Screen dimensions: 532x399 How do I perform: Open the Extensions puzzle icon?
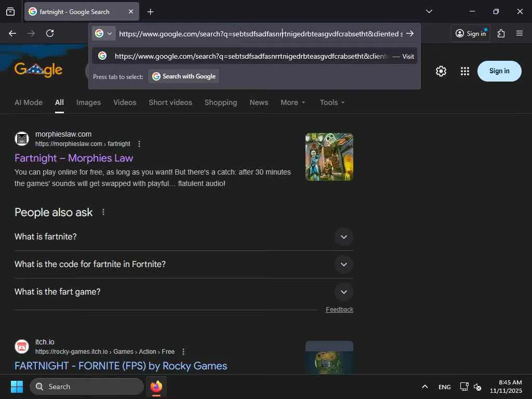coord(501,33)
